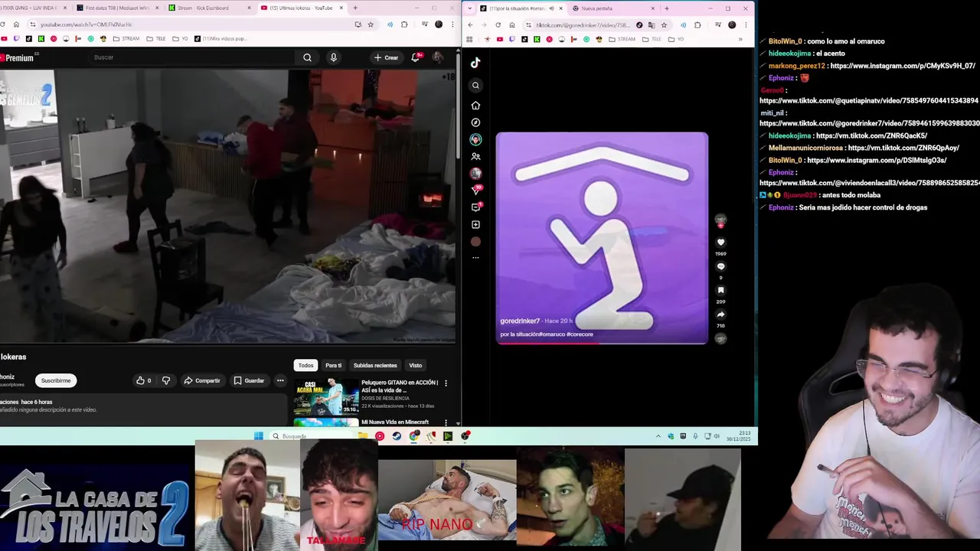Screen dimensions: 980x551
Task: Open Chrome menu in YouTube window
Action: [x=452, y=24]
